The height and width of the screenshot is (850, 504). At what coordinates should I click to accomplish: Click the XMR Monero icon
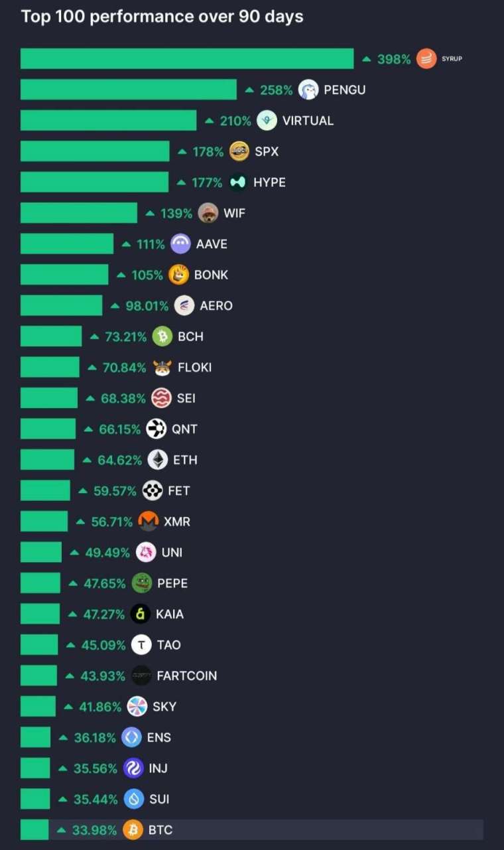point(149,522)
